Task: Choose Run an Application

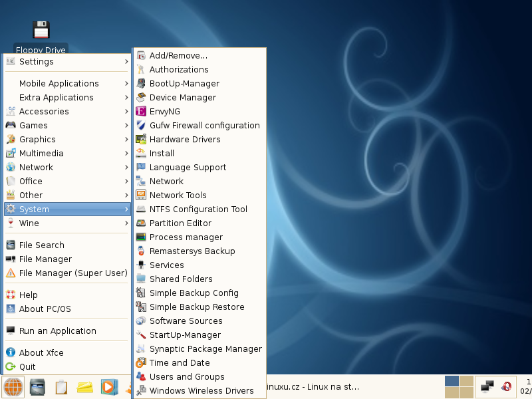Action: (67, 331)
